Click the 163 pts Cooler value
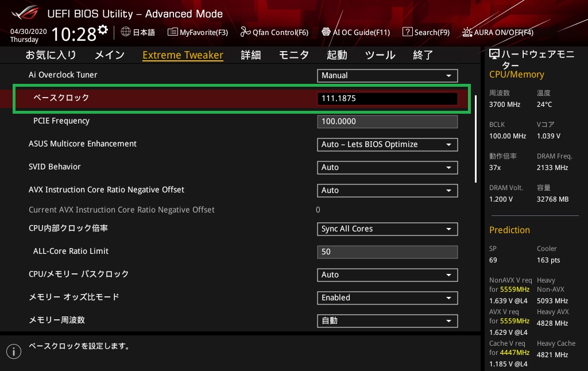Viewport: 588px width, 371px height. (548, 260)
